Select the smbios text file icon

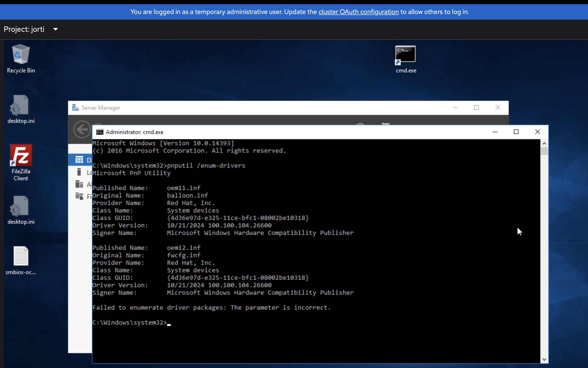[x=21, y=256]
